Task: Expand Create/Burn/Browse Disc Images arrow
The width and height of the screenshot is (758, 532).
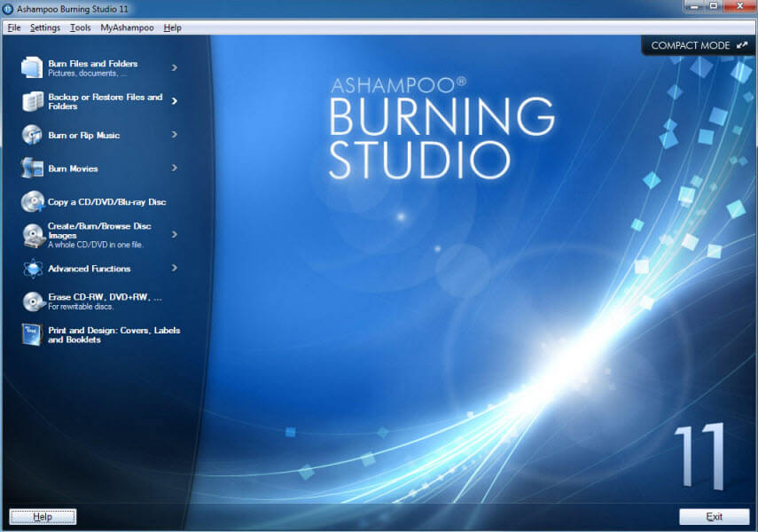Action: coord(175,235)
